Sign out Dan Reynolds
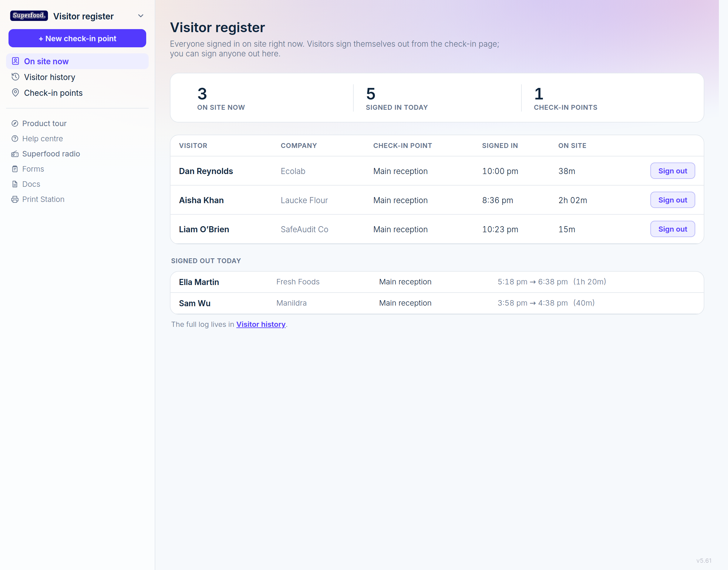The image size is (728, 570). (672, 171)
